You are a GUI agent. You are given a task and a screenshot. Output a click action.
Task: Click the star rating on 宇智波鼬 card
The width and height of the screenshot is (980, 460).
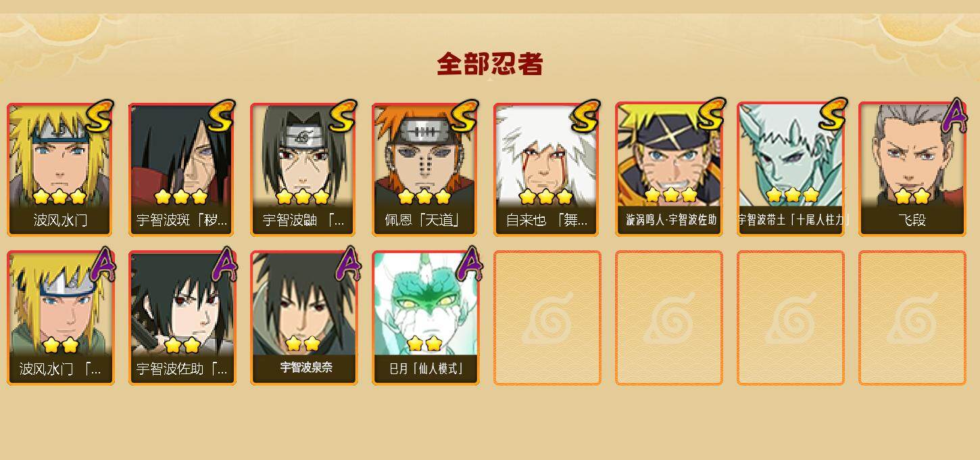(x=303, y=197)
